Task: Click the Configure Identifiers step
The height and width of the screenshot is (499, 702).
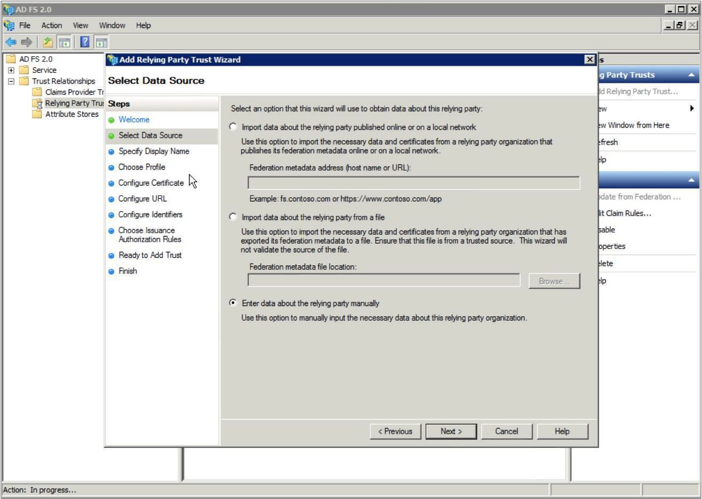Action: (x=150, y=214)
